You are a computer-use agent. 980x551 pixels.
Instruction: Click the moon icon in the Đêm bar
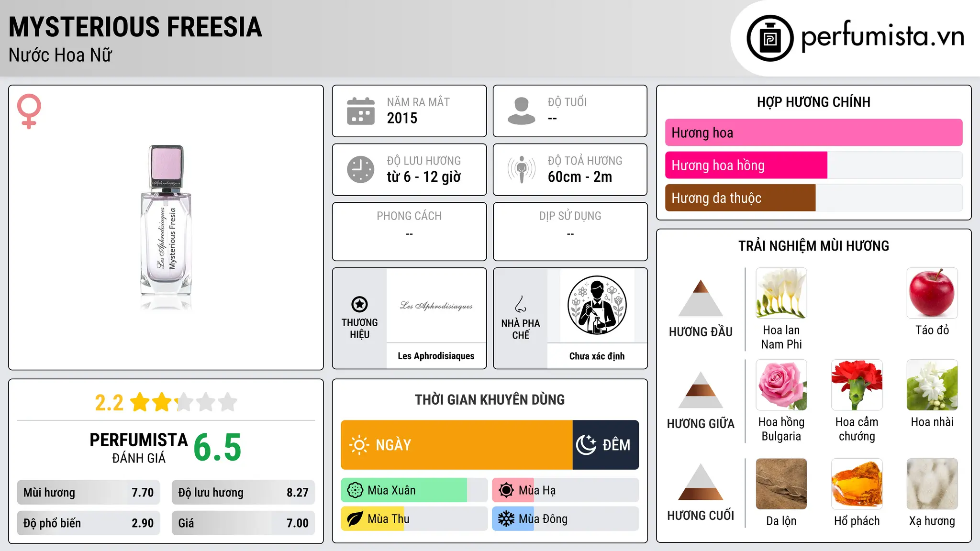pos(586,445)
